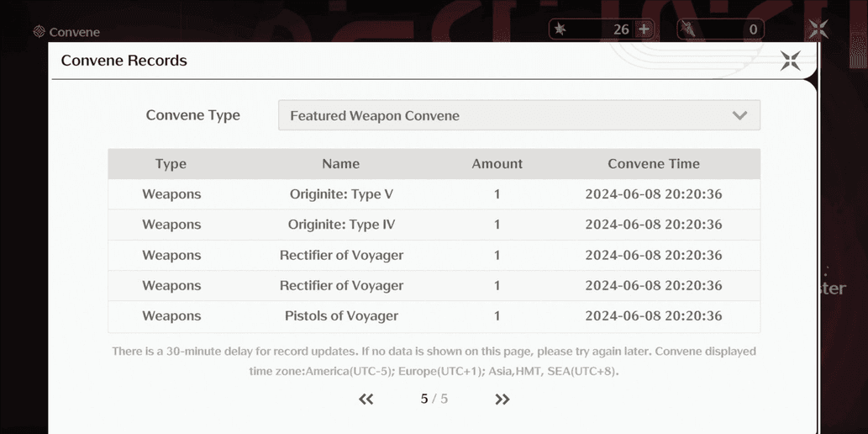This screenshot has width=868, height=434.
Task: Click the Name column header
Action: (340, 164)
